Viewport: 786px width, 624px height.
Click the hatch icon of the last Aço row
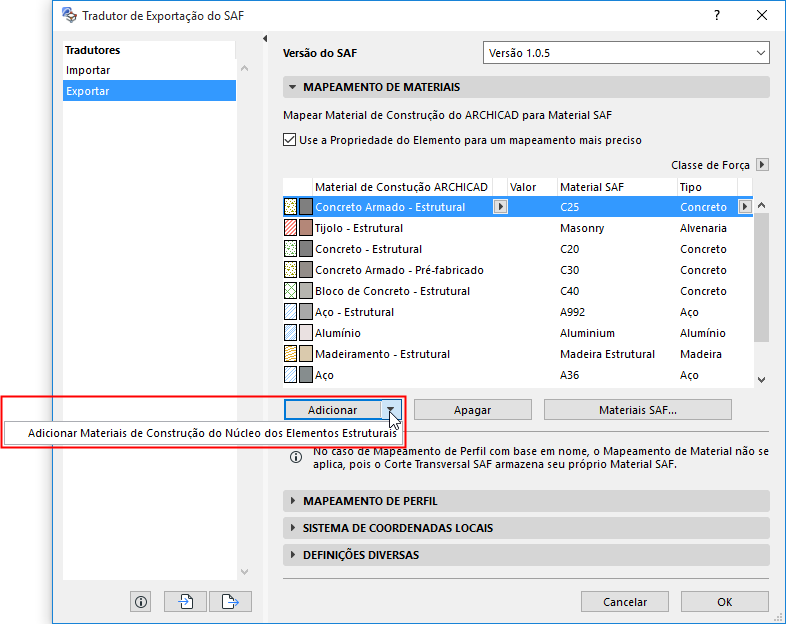[x=290, y=375]
